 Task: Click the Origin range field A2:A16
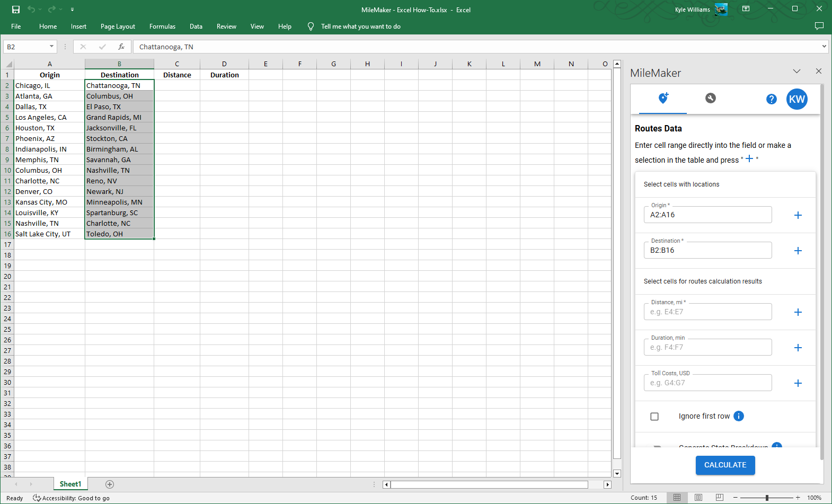coord(707,215)
